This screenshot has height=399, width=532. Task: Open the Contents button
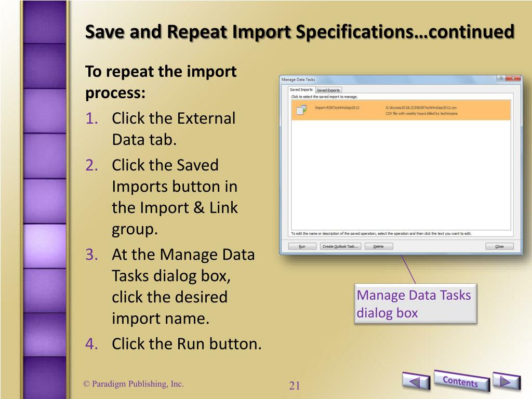[x=461, y=381]
